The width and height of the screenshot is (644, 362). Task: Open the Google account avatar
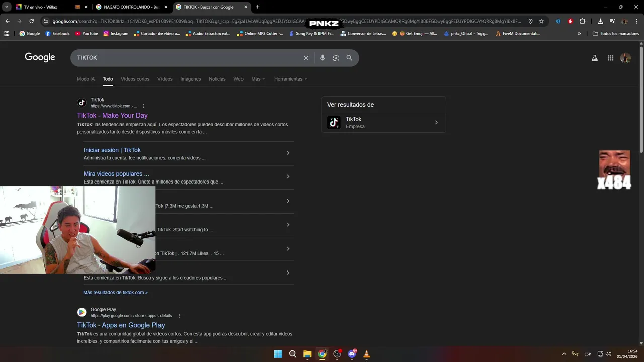pyautogui.click(x=625, y=58)
